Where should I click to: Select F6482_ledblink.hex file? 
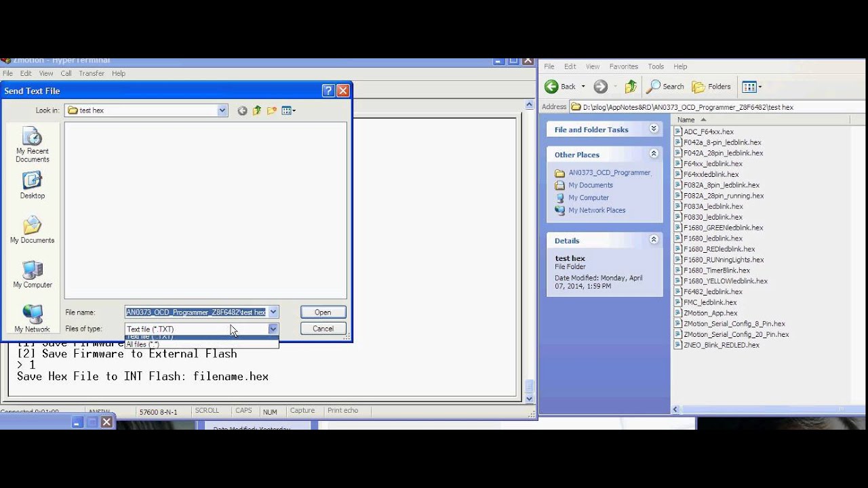pos(713,292)
